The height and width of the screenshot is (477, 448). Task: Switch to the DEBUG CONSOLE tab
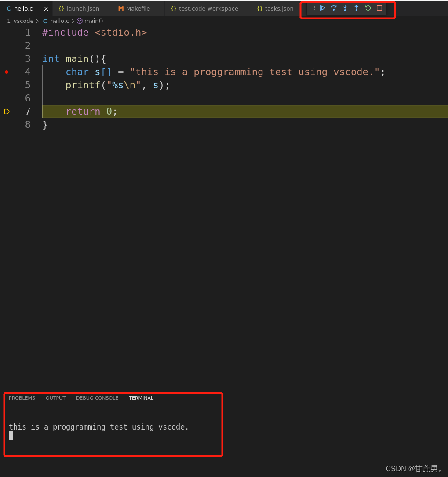point(97,398)
